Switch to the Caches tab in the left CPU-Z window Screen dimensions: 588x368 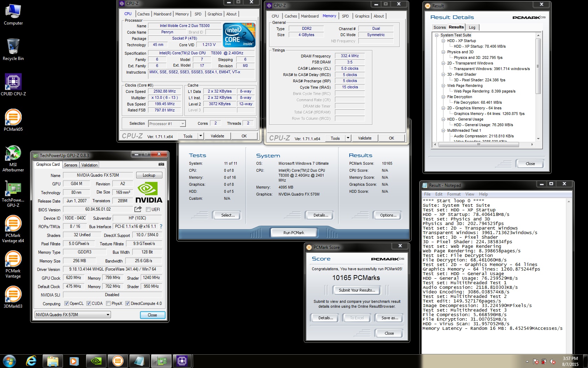pyautogui.click(x=143, y=14)
